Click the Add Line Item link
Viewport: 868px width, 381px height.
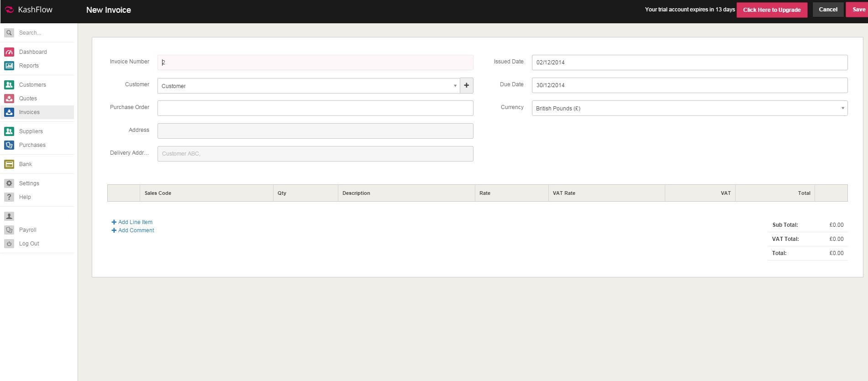click(135, 222)
